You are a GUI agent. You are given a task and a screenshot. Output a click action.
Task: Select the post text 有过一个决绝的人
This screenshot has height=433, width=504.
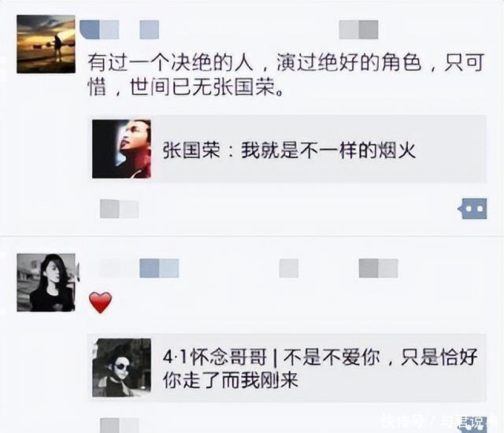pos(171,62)
